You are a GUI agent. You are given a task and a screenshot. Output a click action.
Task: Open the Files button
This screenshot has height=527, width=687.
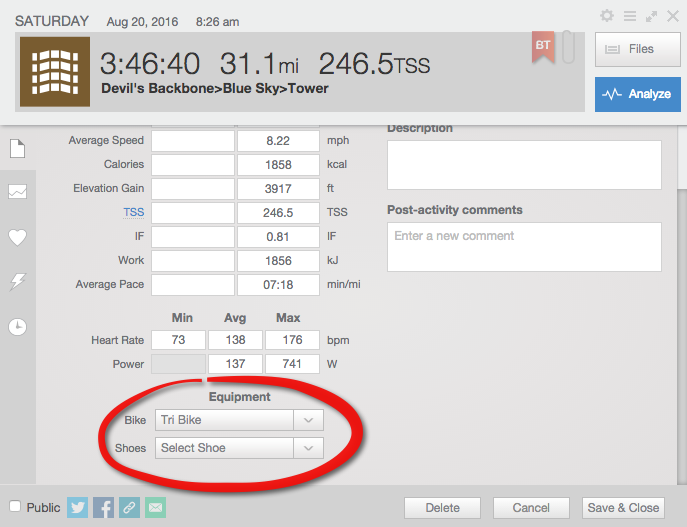coord(637,49)
